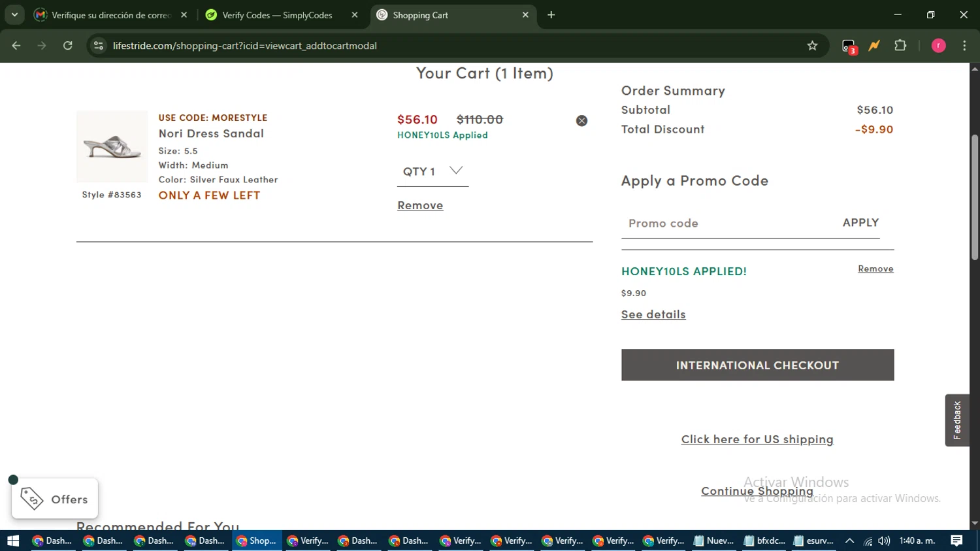The width and height of the screenshot is (980, 551).
Task: Open the Offers widget
Action: point(55,499)
